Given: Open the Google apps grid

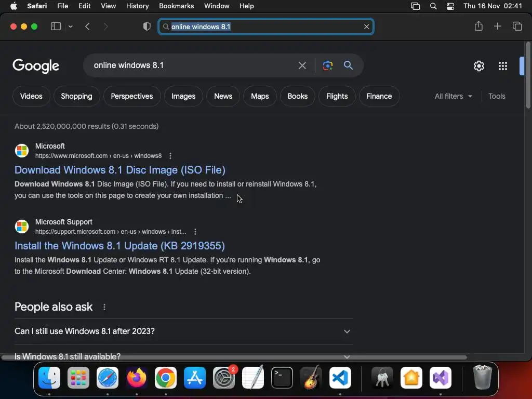Looking at the screenshot, I should [503, 66].
